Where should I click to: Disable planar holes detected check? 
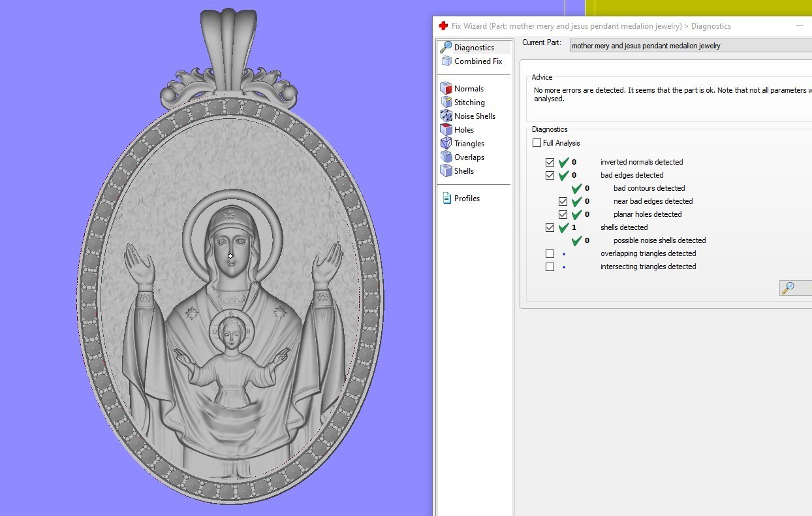pyautogui.click(x=563, y=214)
